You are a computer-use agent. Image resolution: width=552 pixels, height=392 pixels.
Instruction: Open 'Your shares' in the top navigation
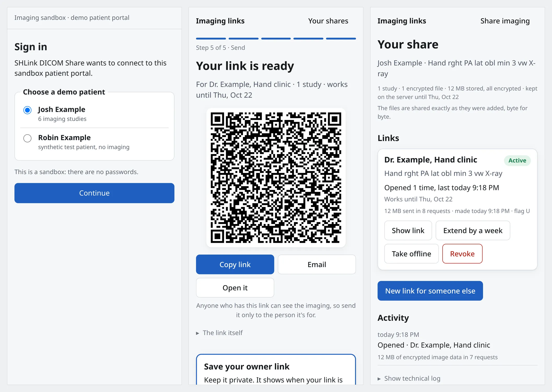(328, 21)
